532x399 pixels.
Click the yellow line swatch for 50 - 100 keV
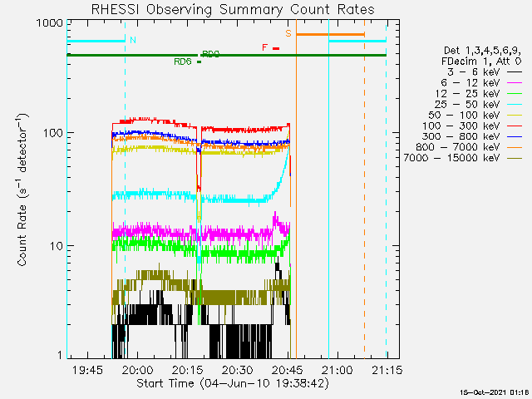tap(515, 116)
